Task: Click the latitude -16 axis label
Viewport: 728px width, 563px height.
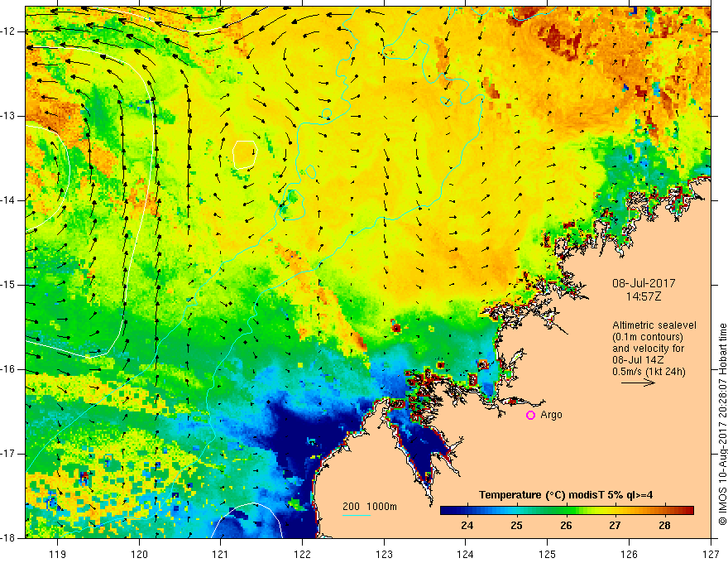Action: coord(8,369)
